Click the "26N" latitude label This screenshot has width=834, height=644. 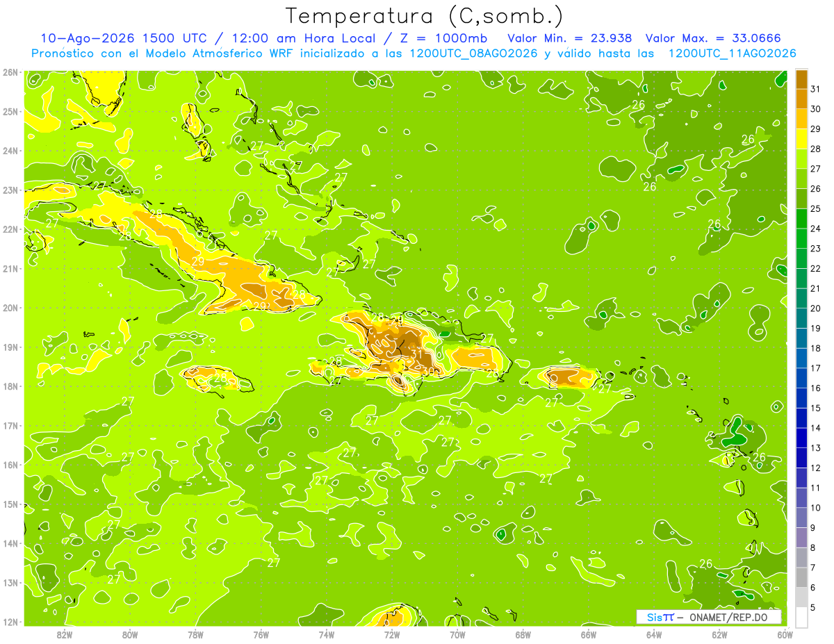(x=10, y=72)
